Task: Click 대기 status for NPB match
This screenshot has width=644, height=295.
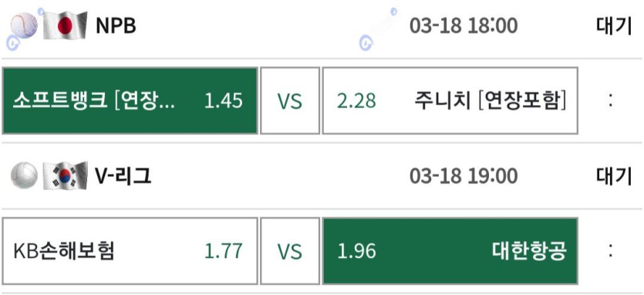Action: coord(614,26)
